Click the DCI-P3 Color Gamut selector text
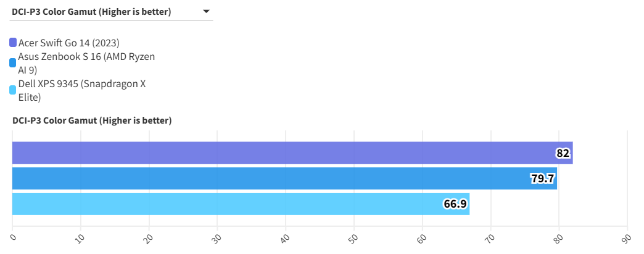The width and height of the screenshot is (644, 254). click(x=91, y=11)
